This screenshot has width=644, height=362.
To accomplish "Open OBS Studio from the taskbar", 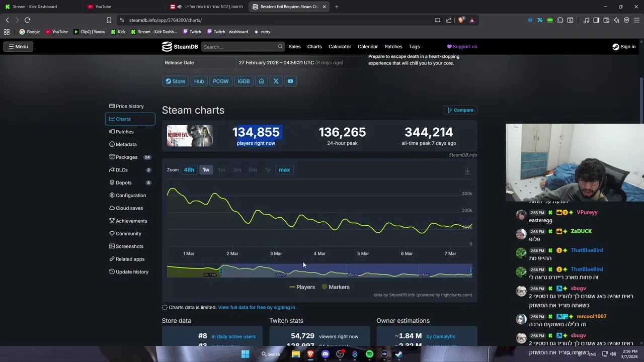I will (x=340, y=354).
